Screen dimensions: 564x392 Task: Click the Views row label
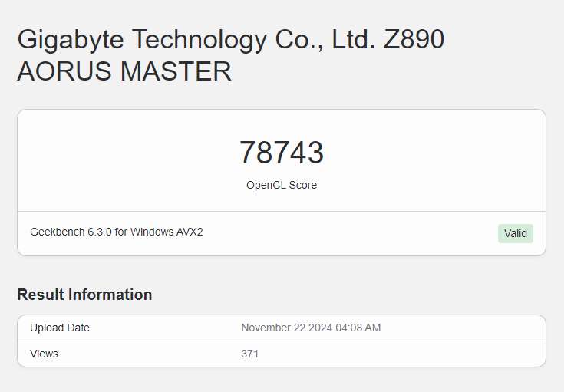click(x=44, y=354)
